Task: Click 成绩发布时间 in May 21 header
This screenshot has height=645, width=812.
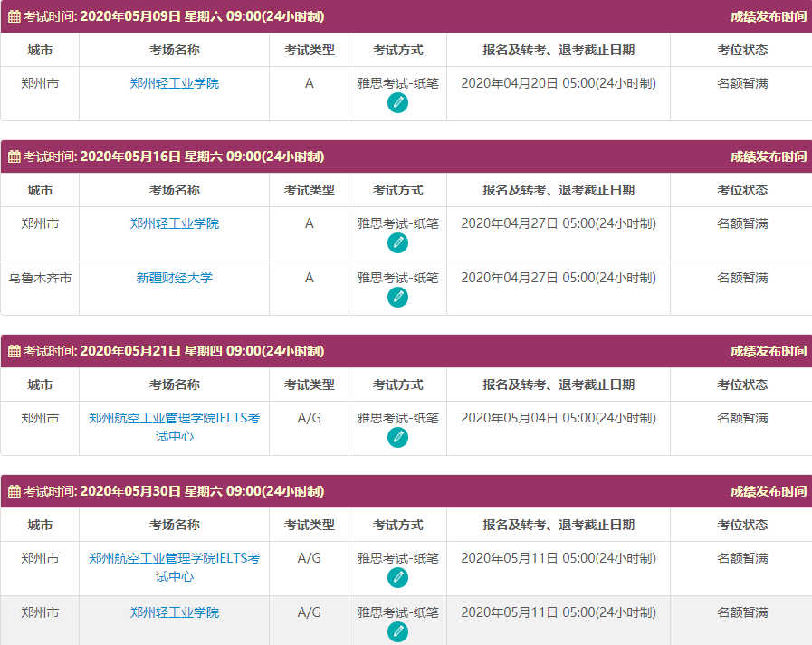Action: pyautogui.click(x=769, y=351)
